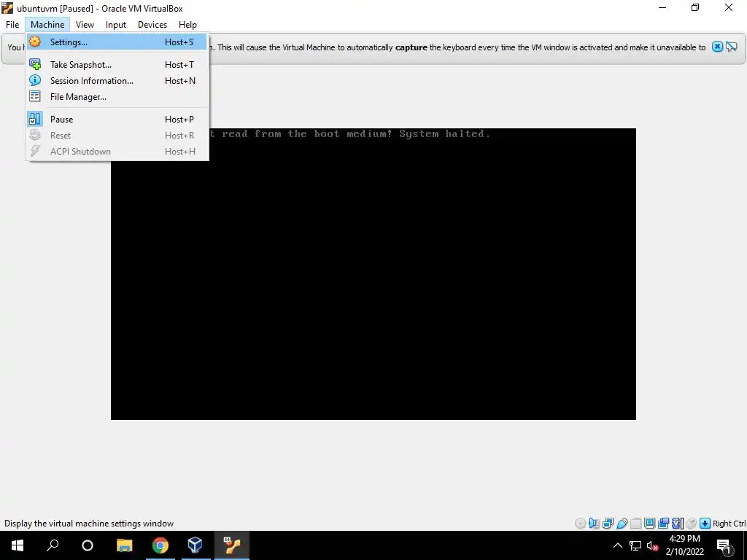
Task: Click the Take Snapshot camera icon
Action: [x=35, y=64]
